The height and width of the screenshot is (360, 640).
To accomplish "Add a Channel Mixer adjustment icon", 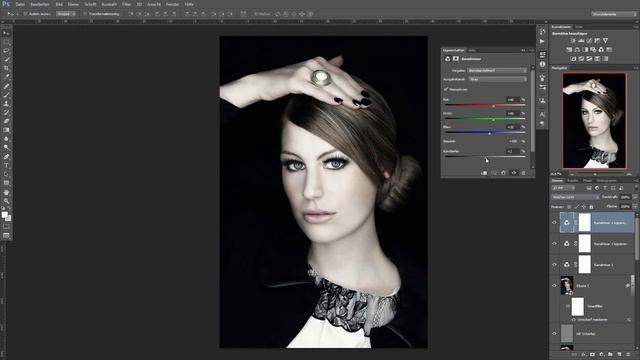I will [601, 50].
